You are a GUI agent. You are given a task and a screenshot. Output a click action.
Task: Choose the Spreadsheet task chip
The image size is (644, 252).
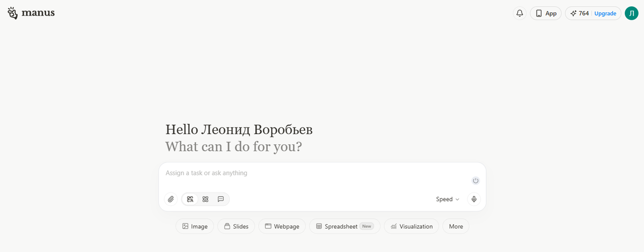pos(345,226)
